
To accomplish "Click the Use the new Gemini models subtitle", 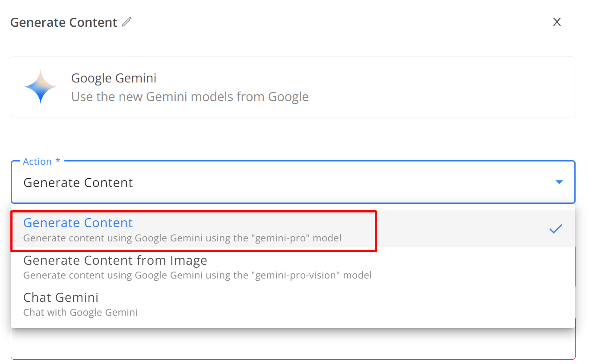I will 190,97.
